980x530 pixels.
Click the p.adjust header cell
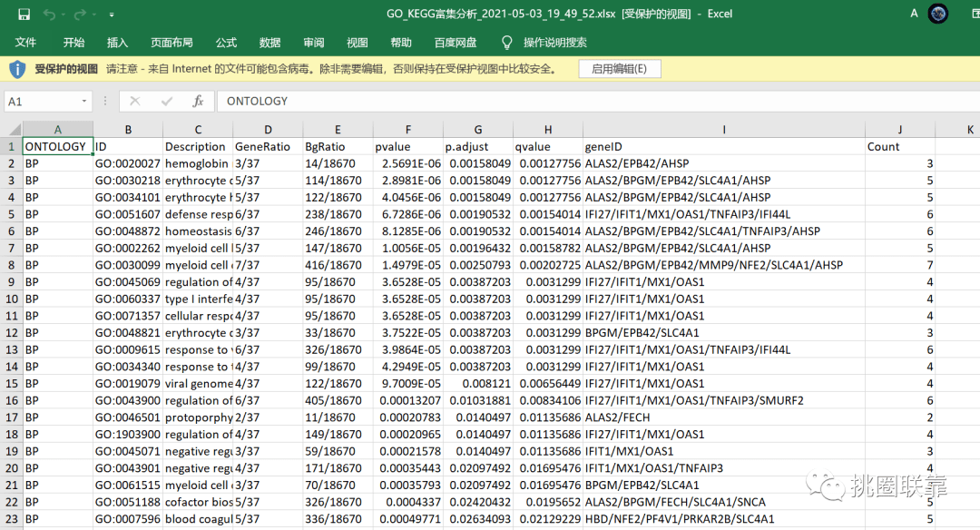(x=478, y=147)
